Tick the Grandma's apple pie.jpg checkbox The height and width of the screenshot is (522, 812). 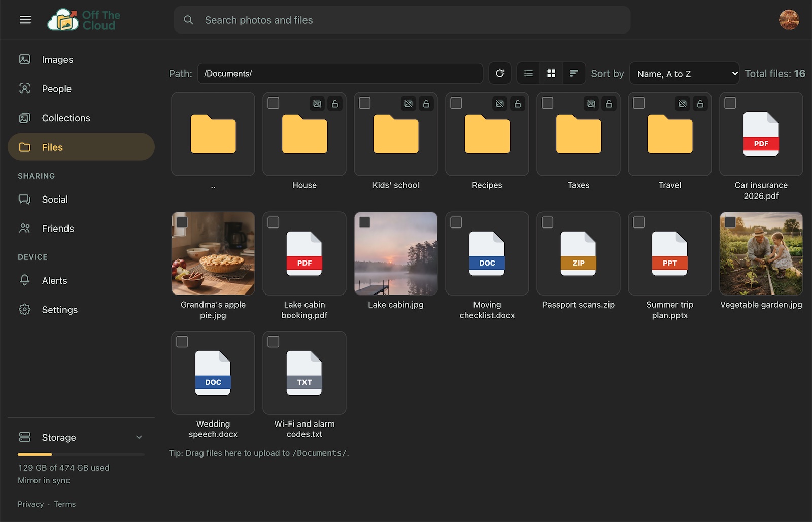coord(182,222)
